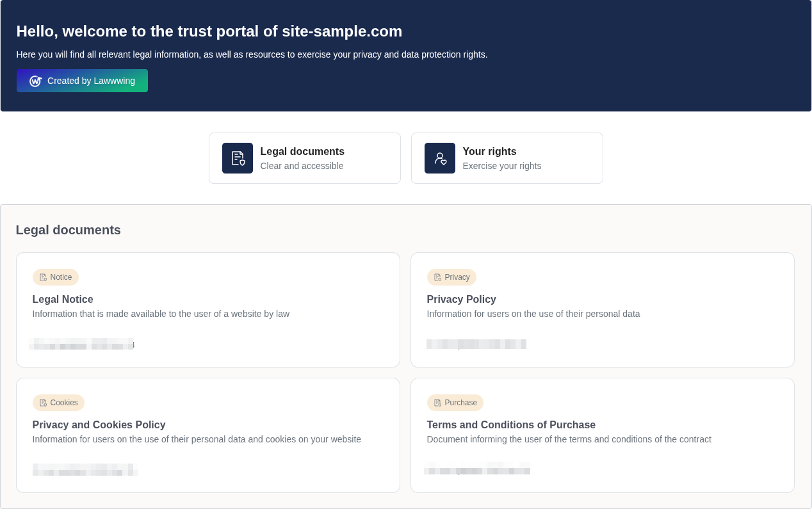The height and width of the screenshot is (509, 812).
Task: Click the file icon inside the Notice badge
Action: tap(42, 277)
